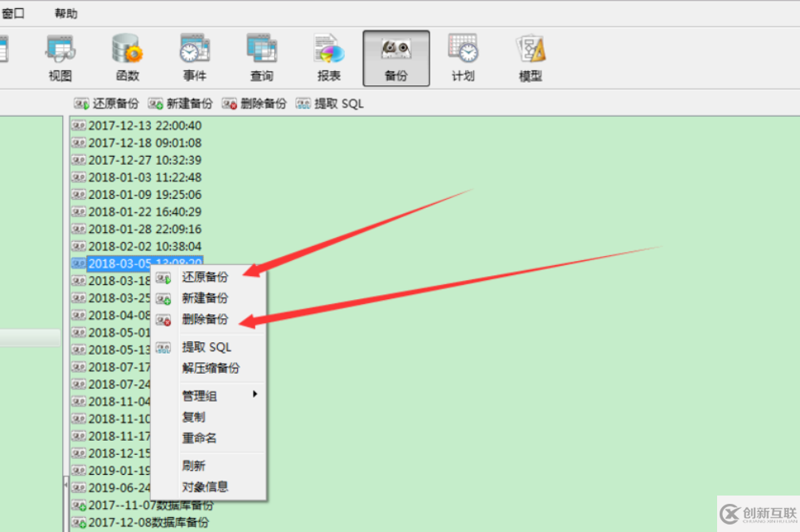800x532 pixels.
Task: Open the 查询 (Query) toolbar icon
Action: point(262,58)
